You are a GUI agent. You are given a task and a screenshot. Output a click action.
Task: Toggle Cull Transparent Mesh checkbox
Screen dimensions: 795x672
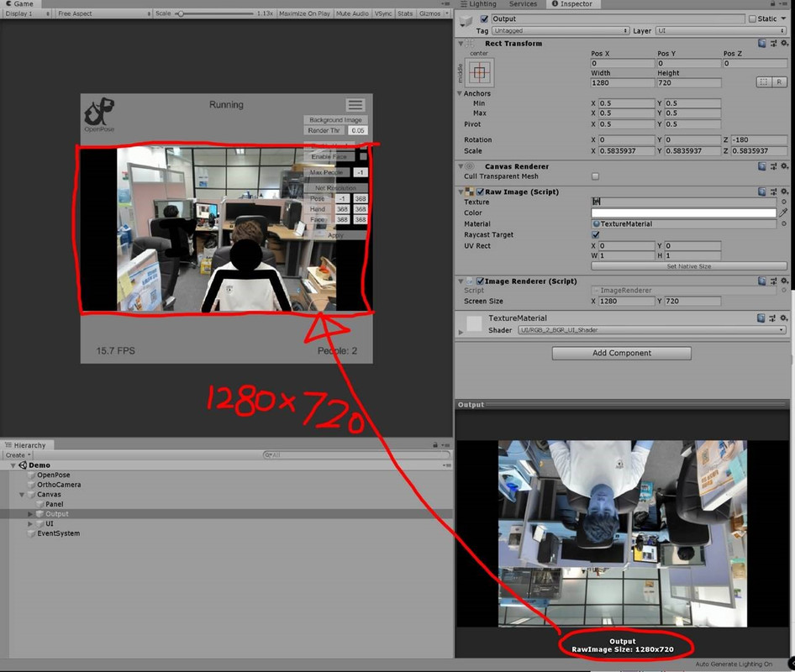tap(595, 176)
